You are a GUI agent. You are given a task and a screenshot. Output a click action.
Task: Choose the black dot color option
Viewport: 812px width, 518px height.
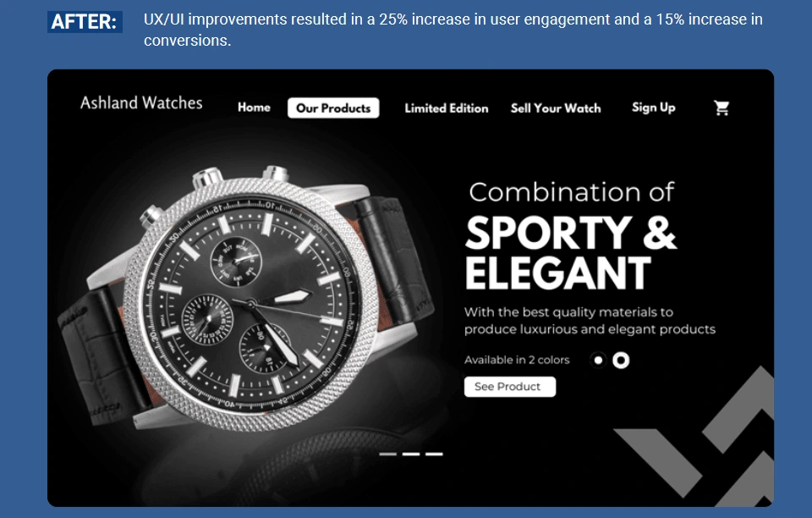tap(598, 360)
